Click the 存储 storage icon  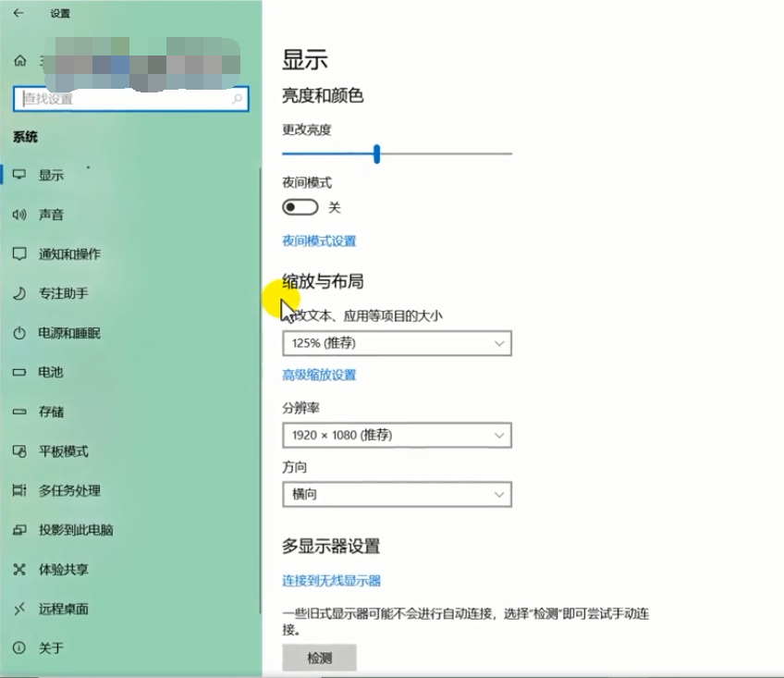(x=19, y=412)
